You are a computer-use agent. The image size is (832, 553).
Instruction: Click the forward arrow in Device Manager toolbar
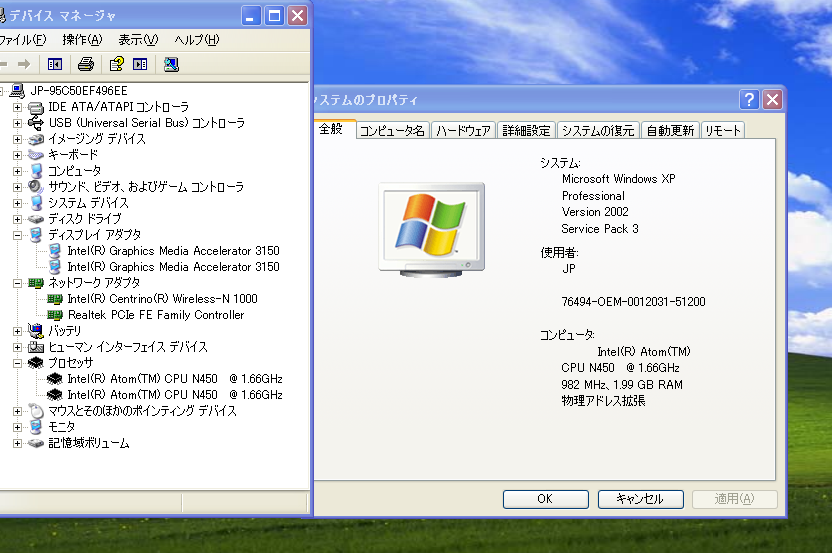[x=24, y=64]
